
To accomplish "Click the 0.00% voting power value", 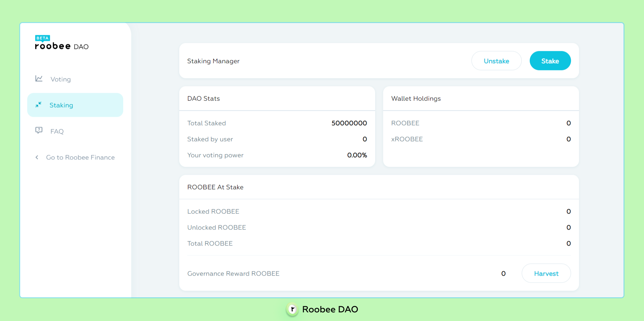I will [x=357, y=155].
